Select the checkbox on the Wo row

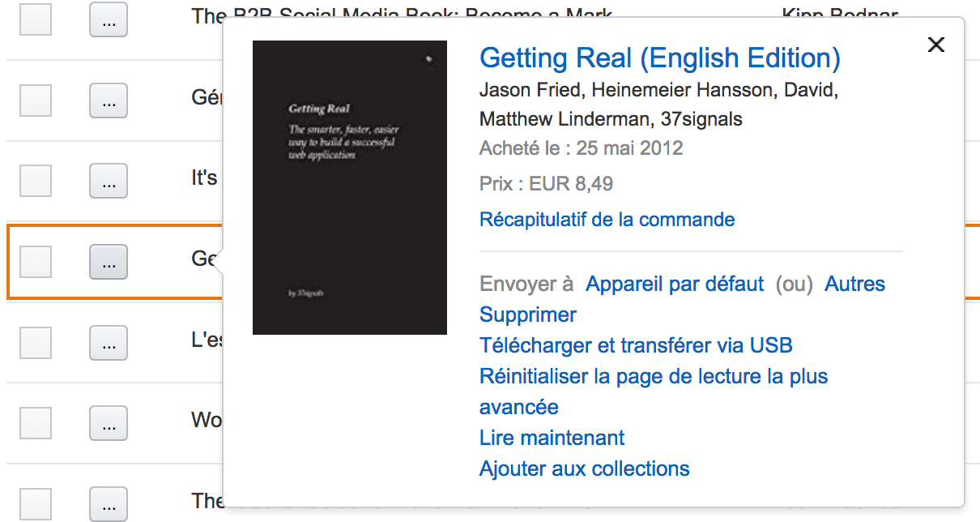click(36, 424)
